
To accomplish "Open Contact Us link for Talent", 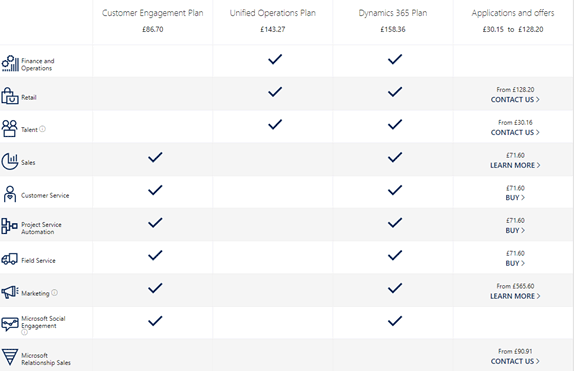I will (515, 133).
